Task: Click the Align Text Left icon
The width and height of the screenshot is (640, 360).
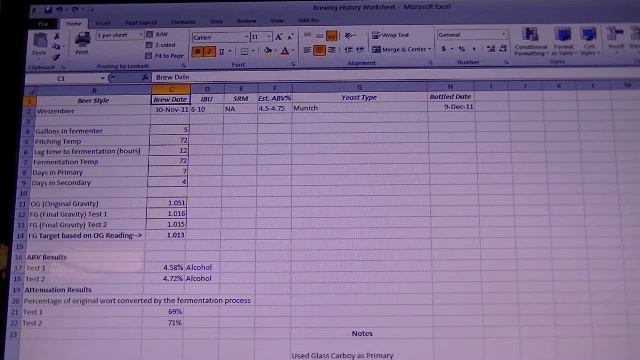Action: 308,50
